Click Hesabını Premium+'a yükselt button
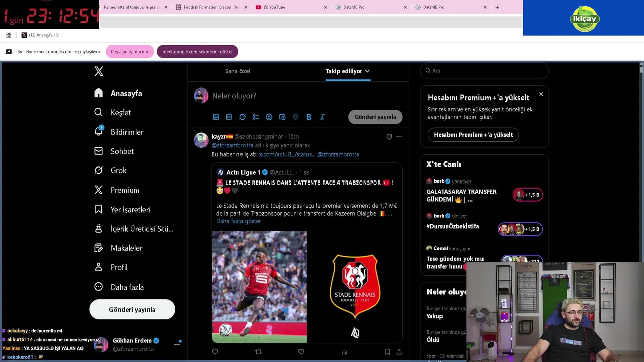Image resolution: width=644 pixels, height=362 pixels. [x=473, y=135]
